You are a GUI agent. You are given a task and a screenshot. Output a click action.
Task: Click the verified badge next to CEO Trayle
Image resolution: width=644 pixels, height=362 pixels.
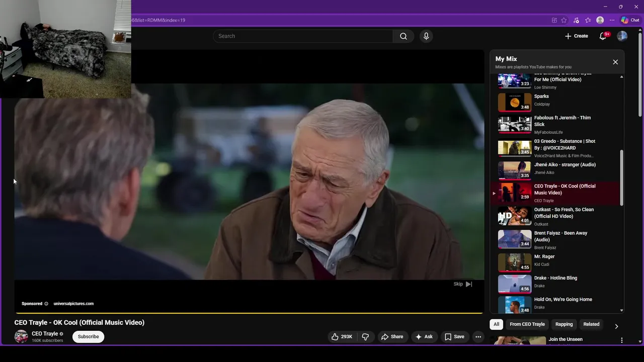click(x=61, y=334)
